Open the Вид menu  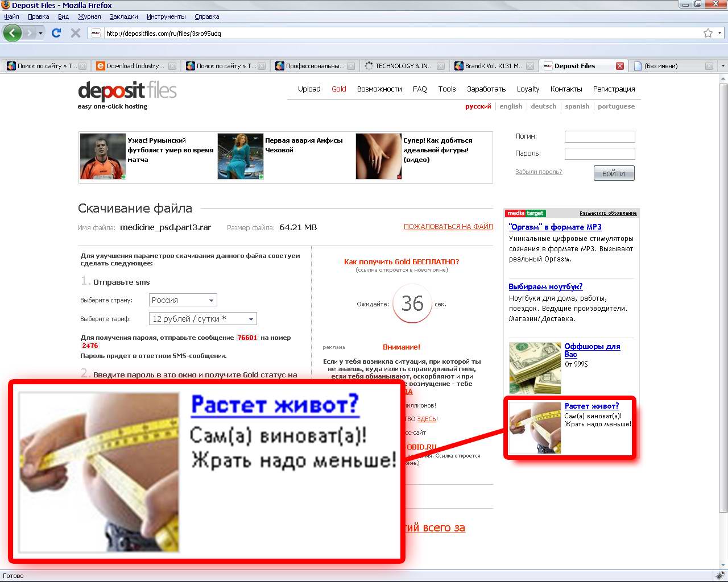[63, 16]
